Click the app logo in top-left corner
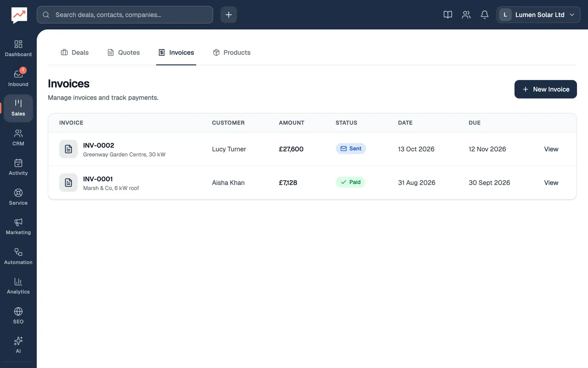The image size is (588, 368). [x=19, y=15]
